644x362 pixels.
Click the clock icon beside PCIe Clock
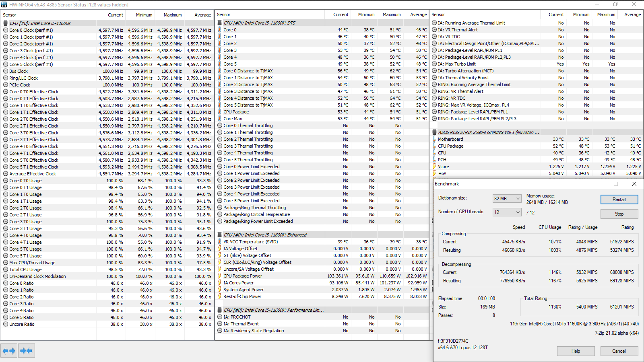click(6, 85)
